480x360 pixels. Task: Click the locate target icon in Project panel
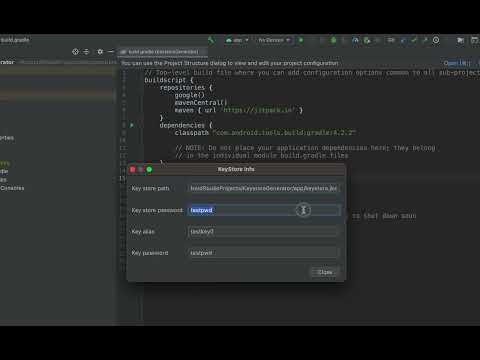point(75,52)
